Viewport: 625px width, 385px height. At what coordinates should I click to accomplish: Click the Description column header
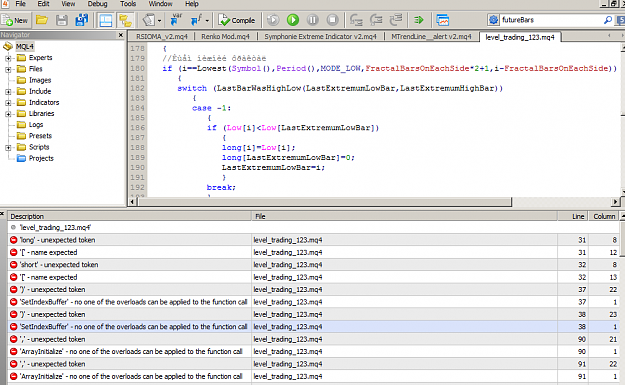[x=130, y=216]
